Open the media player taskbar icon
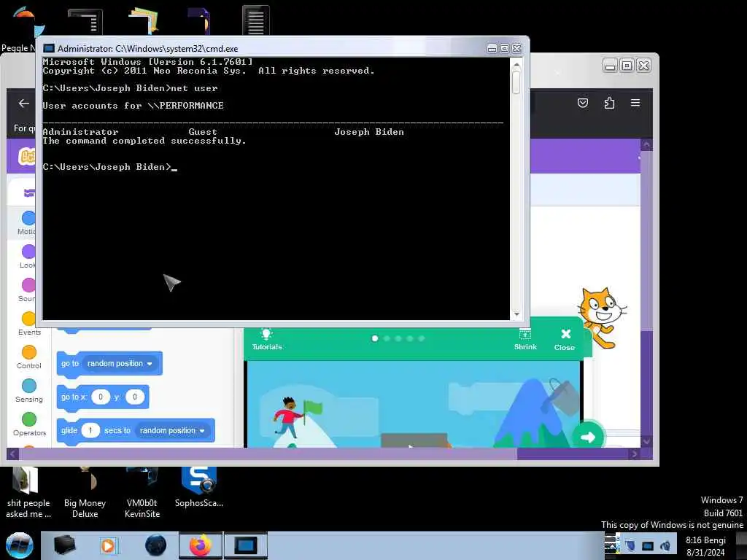Screen dimensions: 747x560 point(108,545)
